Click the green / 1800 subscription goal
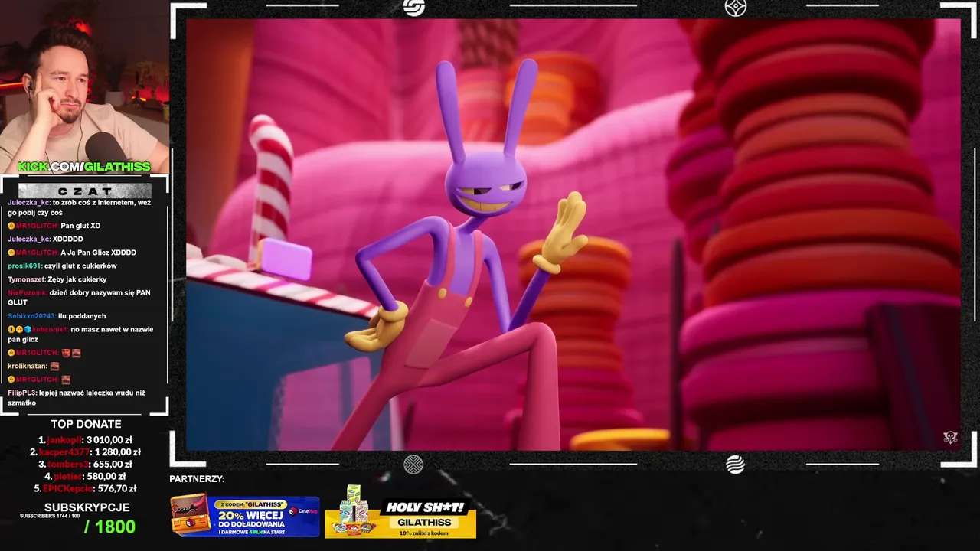Screen dimensions: 980x551 click(x=109, y=527)
